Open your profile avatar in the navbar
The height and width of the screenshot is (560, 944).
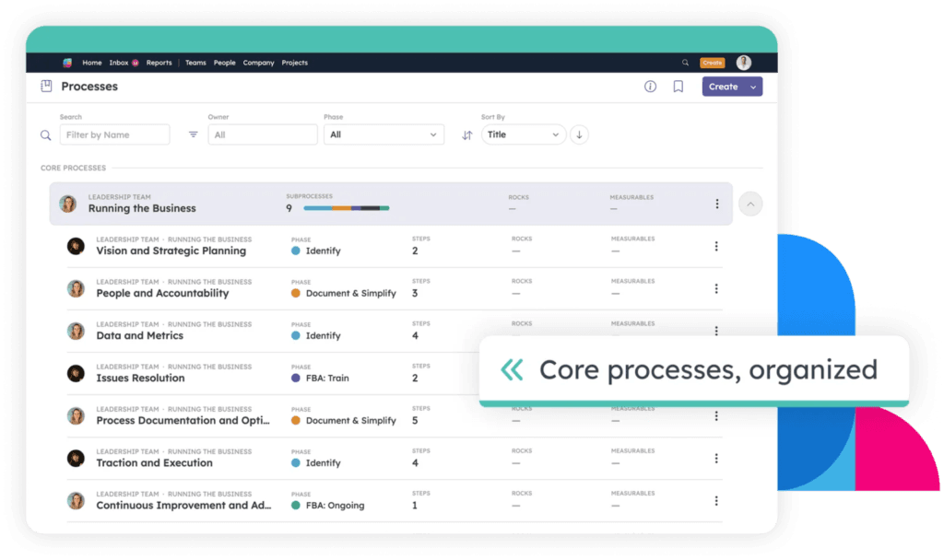pyautogui.click(x=744, y=62)
